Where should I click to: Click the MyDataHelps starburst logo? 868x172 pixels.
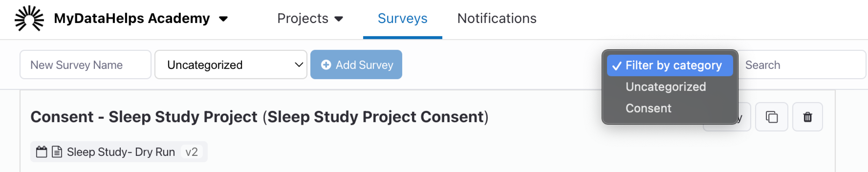[x=29, y=18]
